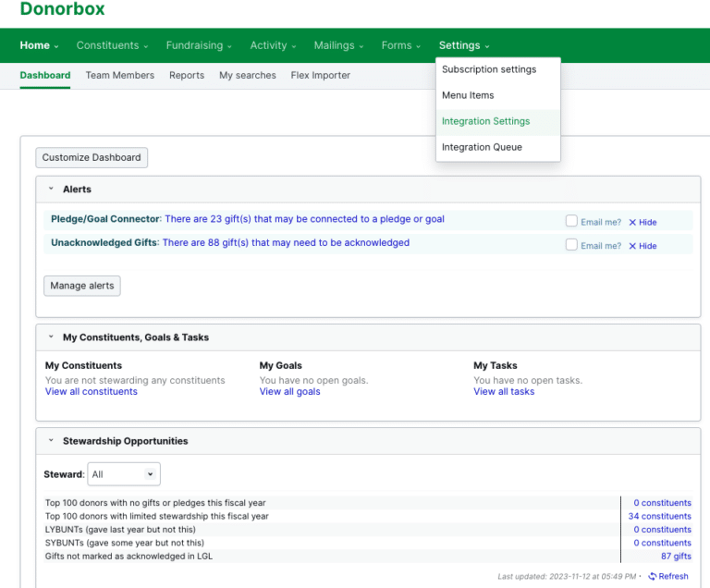
Task: Open the Fundraising dropdown menu
Action: tap(199, 45)
